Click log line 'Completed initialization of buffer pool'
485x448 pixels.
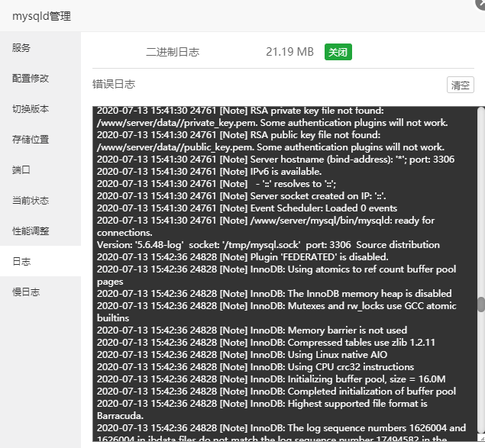coord(276,392)
